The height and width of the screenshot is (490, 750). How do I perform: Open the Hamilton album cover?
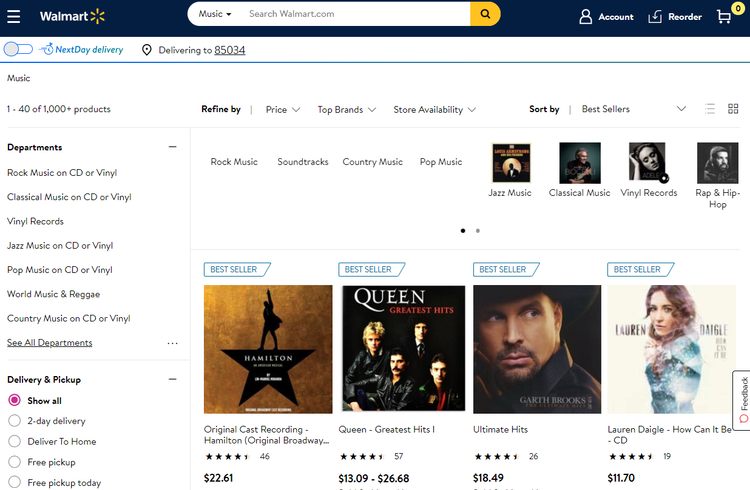pos(268,349)
